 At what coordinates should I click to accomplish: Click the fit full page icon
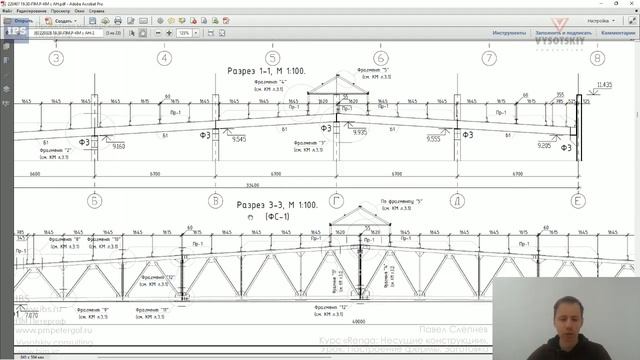click(222, 33)
